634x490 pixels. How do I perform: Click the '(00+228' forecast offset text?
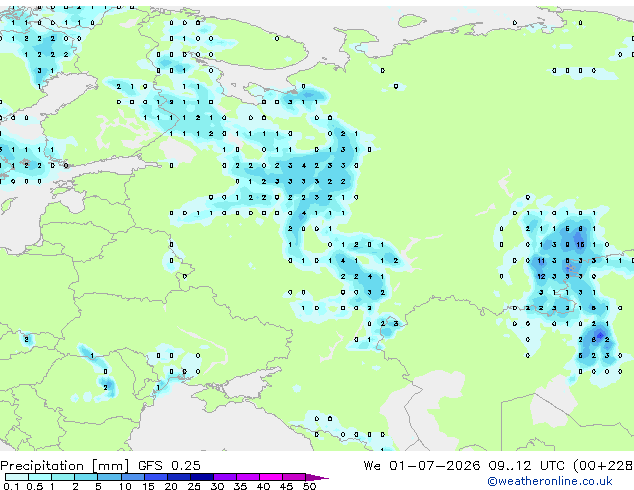click(603, 466)
